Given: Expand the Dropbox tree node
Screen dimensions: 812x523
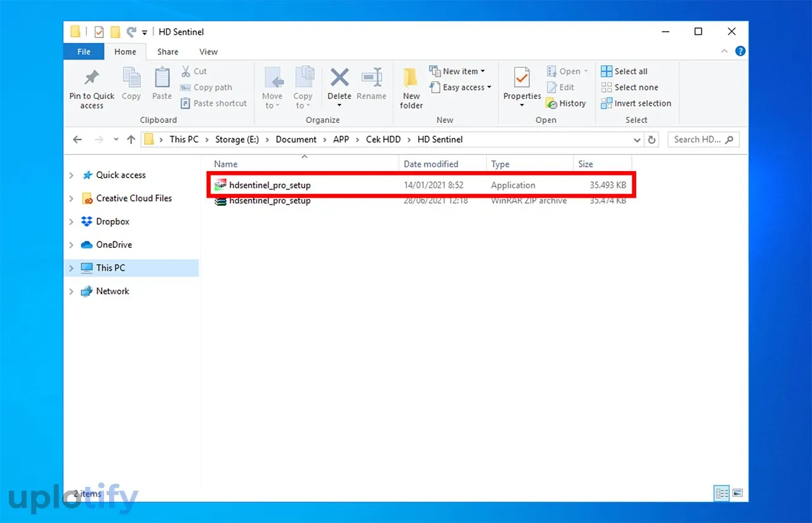Looking at the screenshot, I should [x=72, y=222].
